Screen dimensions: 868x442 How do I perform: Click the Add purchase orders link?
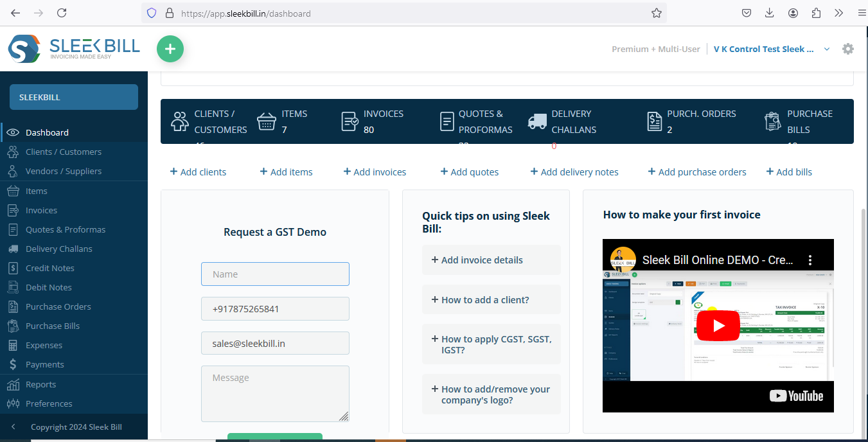(x=697, y=172)
